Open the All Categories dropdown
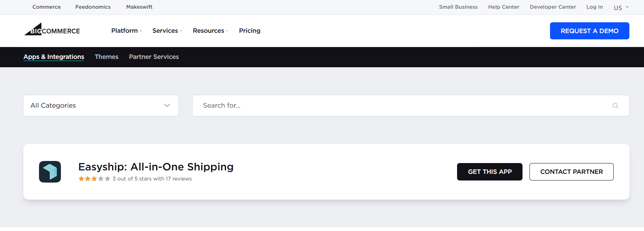Image resolution: width=644 pixels, height=231 pixels. tap(101, 105)
